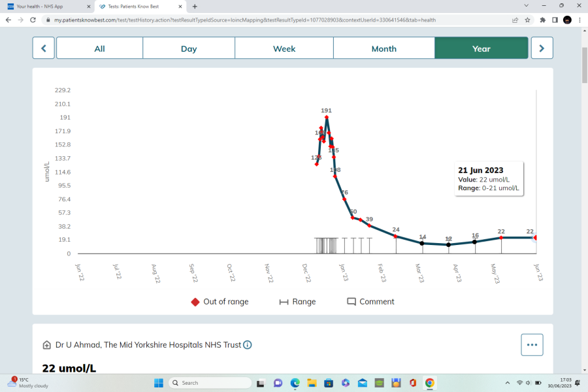Open a new browser tab

[x=195, y=6]
